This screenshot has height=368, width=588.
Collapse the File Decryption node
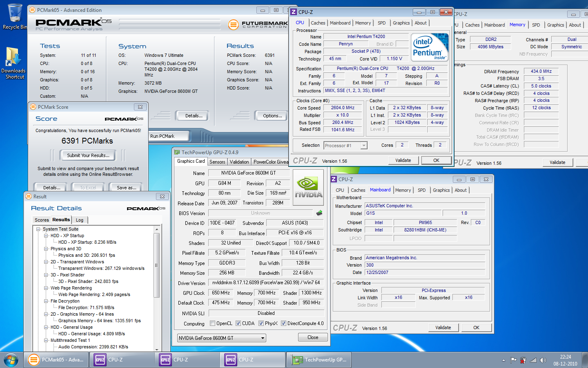(x=46, y=301)
